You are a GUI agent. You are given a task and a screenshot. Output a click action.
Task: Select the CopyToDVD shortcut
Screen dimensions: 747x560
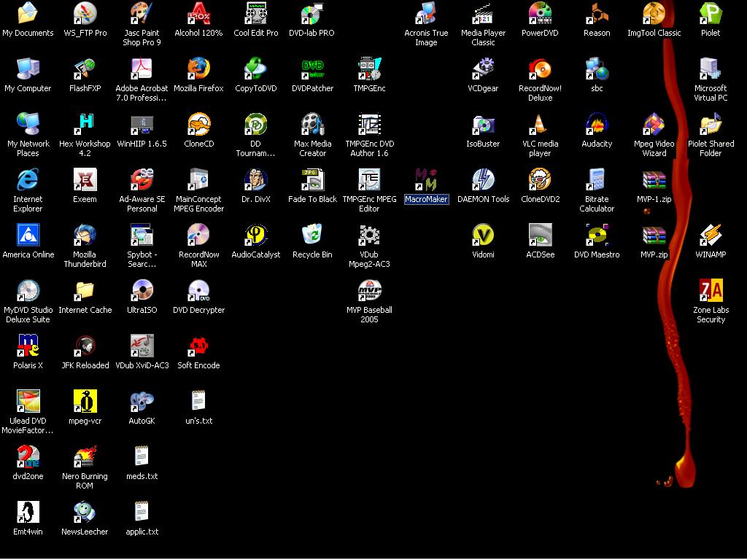(256, 69)
